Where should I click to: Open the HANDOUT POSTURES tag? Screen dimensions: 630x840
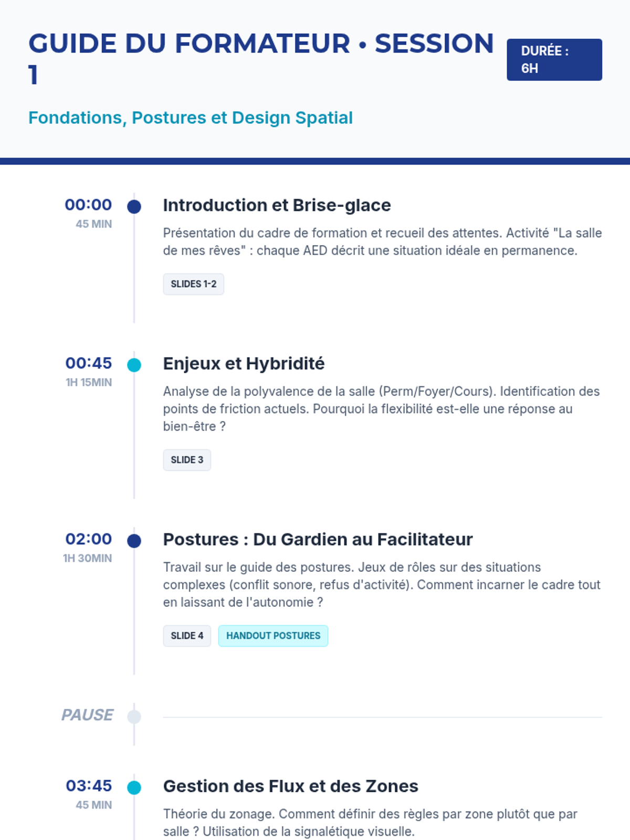(x=273, y=636)
